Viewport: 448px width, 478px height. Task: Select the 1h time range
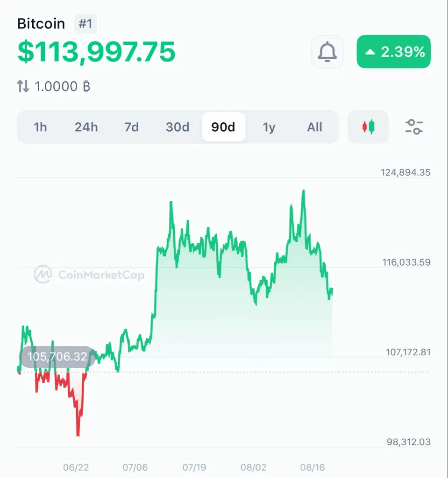click(x=40, y=127)
